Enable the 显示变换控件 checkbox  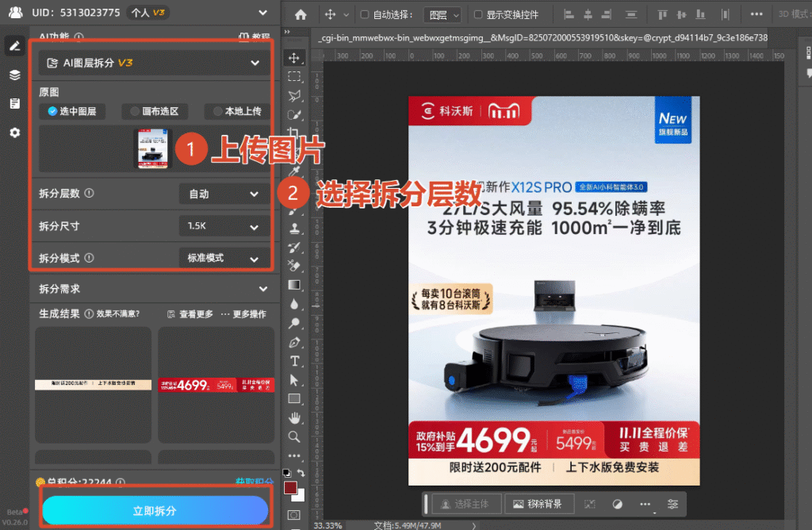(478, 14)
